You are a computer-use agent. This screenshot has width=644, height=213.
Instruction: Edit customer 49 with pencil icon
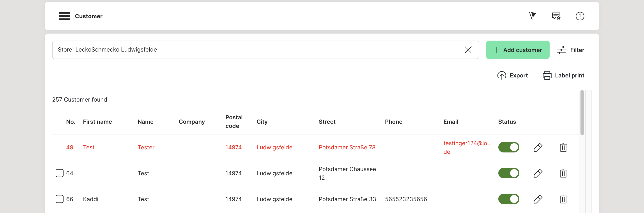click(x=538, y=147)
